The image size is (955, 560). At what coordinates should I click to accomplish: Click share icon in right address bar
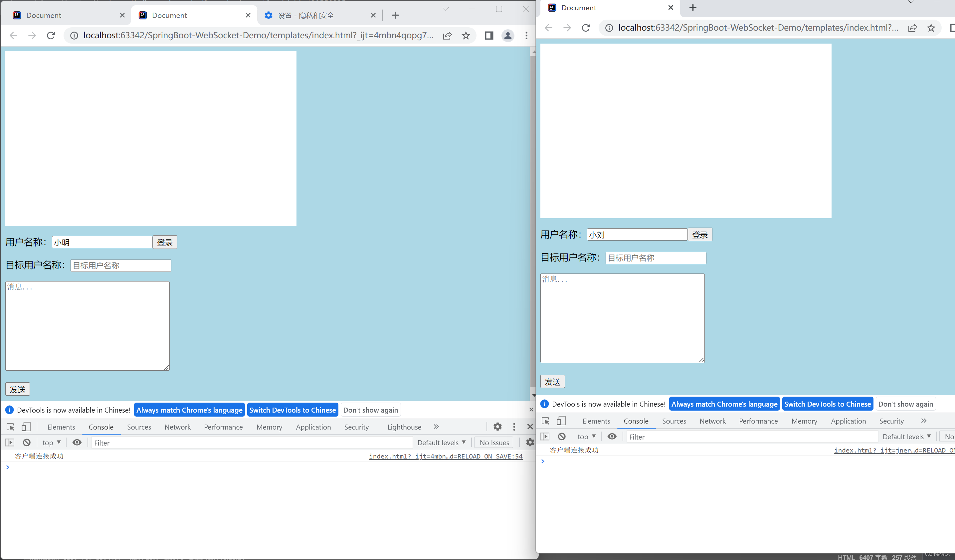click(912, 28)
